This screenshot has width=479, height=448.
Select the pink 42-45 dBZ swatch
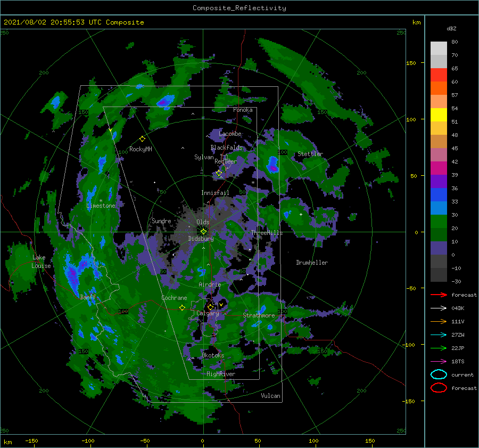[x=439, y=155]
